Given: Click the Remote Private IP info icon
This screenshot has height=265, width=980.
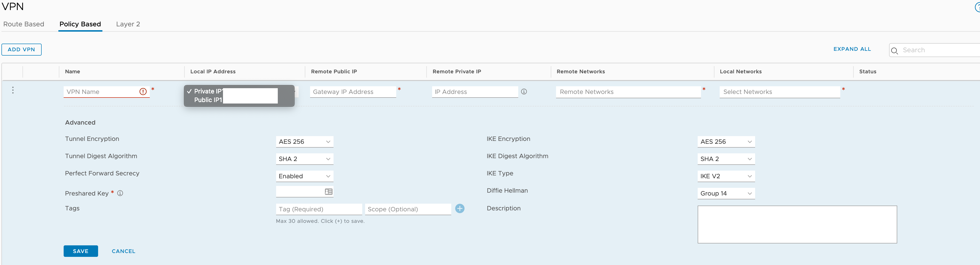Looking at the screenshot, I should (524, 91).
